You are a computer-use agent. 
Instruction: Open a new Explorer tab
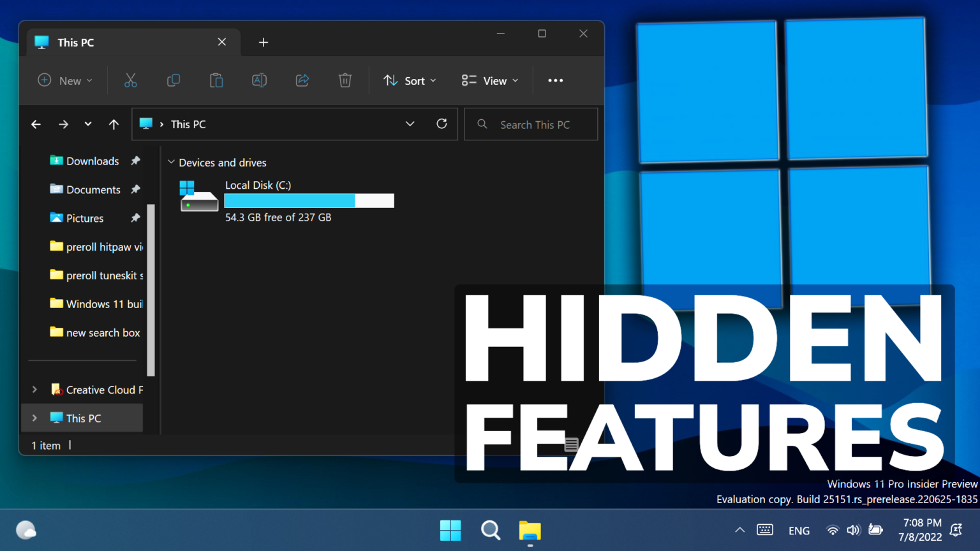click(x=264, y=42)
